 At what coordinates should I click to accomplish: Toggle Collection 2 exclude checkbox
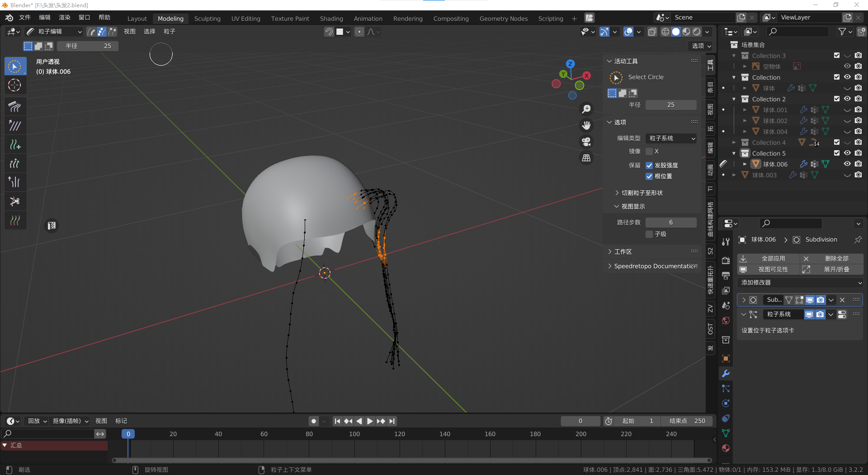pos(837,99)
